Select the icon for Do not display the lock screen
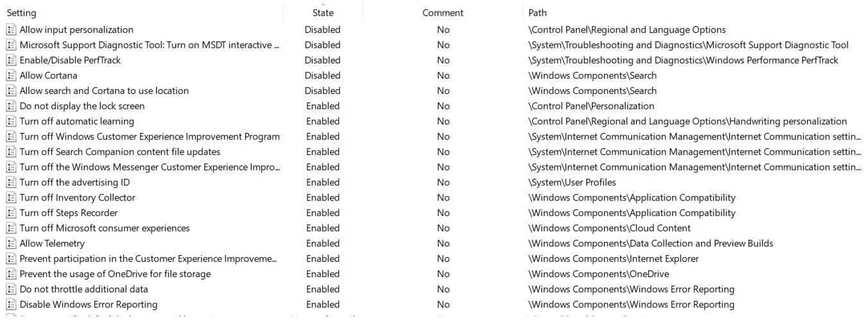This screenshot has width=868, height=333. (11, 106)
